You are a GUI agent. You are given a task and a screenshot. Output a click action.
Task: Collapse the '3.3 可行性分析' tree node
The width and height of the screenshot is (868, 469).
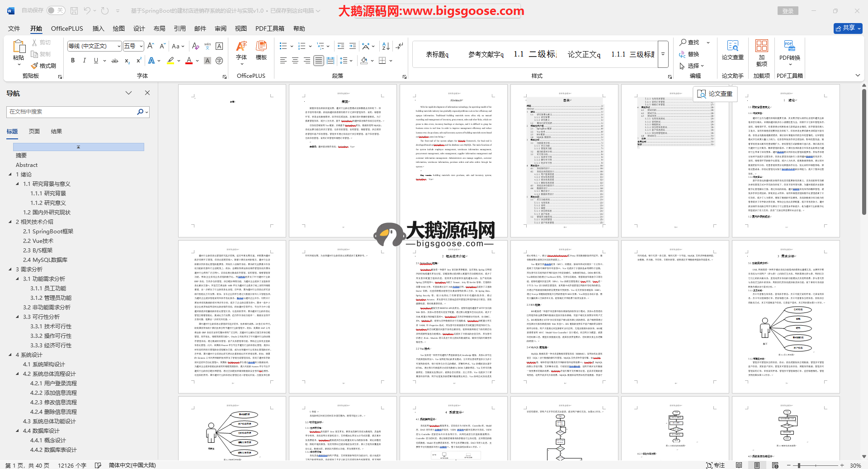click(x=18, y=317)
